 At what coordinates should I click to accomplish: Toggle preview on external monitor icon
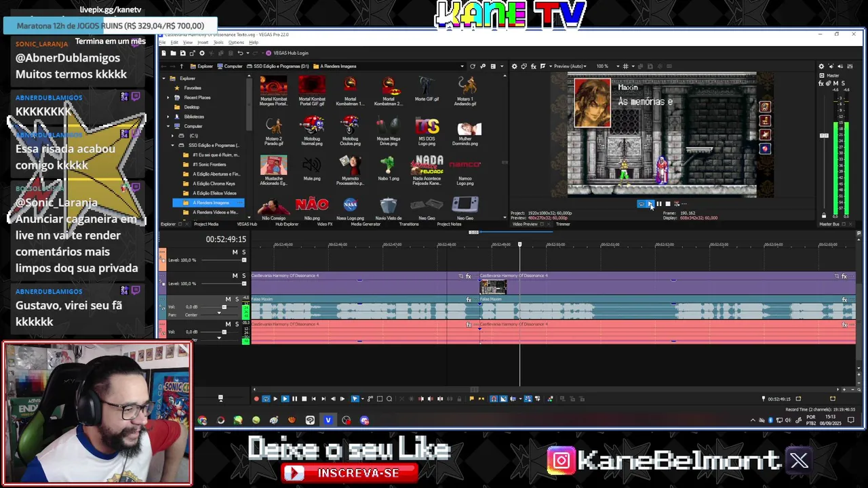tap(524, 66)
